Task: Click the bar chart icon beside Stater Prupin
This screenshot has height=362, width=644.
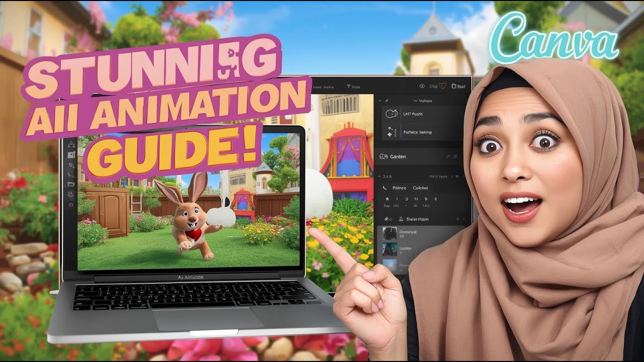Action: tap(387, 219)
